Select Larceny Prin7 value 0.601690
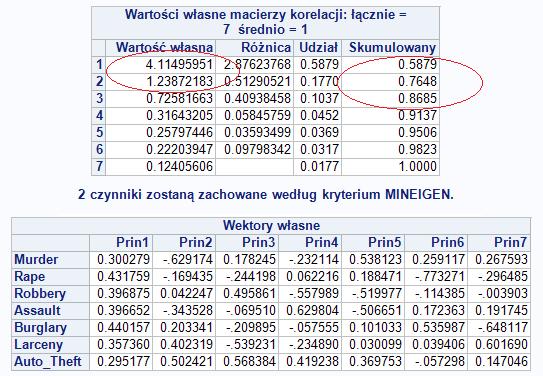This screenshot has width=543, height=376. point(501,344)
